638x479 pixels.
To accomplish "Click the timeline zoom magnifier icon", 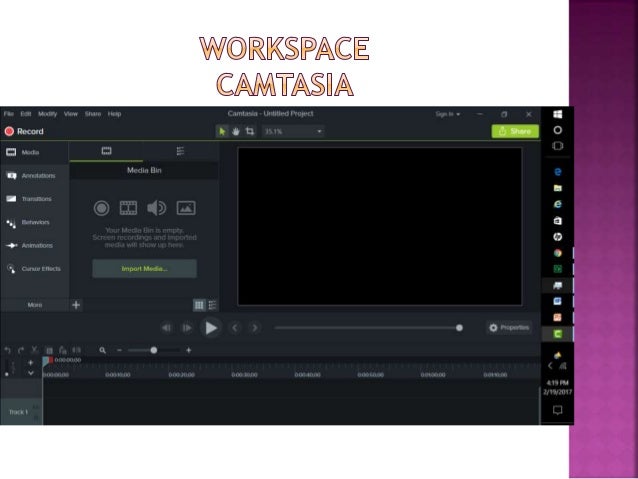I will (103, 350).
